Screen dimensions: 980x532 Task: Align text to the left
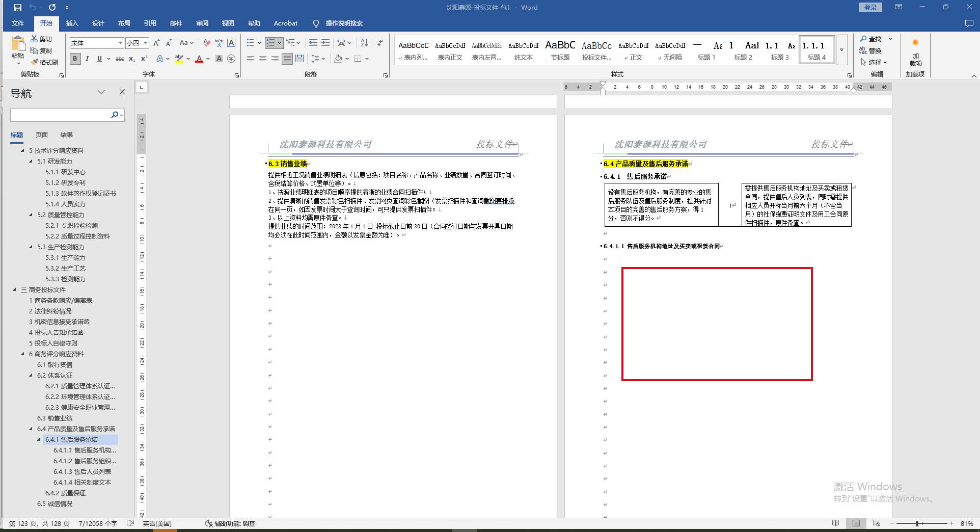(251, 59)
